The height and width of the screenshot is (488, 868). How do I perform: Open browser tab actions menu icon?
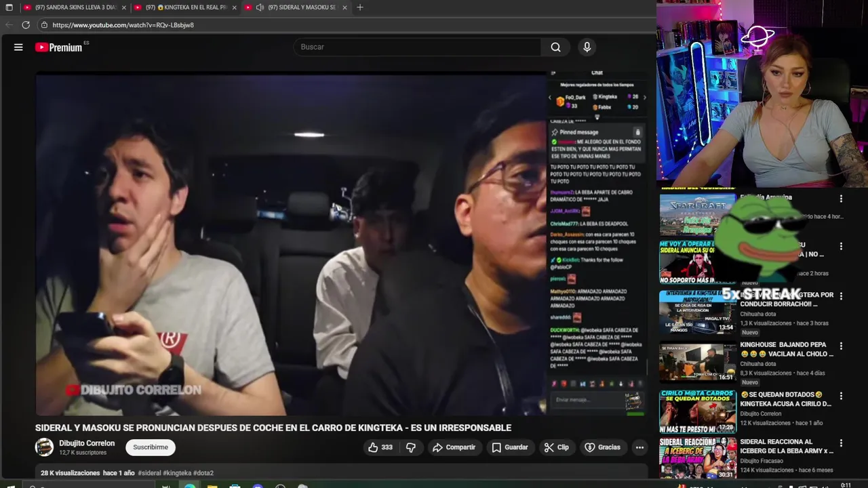tap(9, 7)
